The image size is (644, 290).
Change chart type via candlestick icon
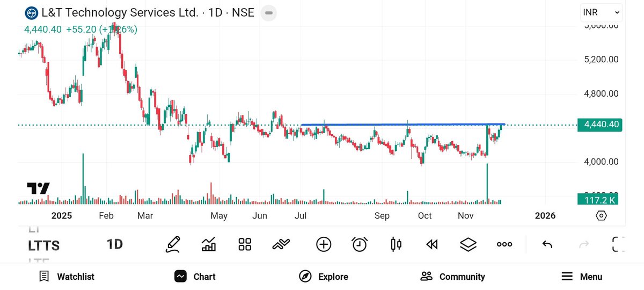point(397,244)
